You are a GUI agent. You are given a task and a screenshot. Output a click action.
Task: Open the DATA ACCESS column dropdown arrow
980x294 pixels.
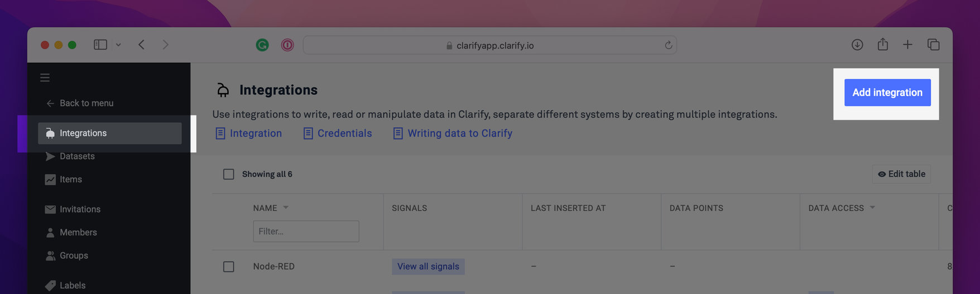click(x=872, y=208)
